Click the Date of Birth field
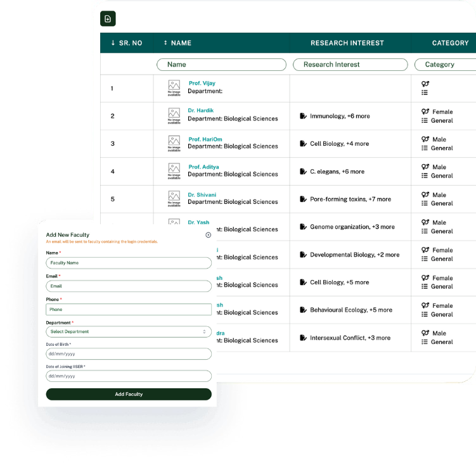 pos(129,354)
